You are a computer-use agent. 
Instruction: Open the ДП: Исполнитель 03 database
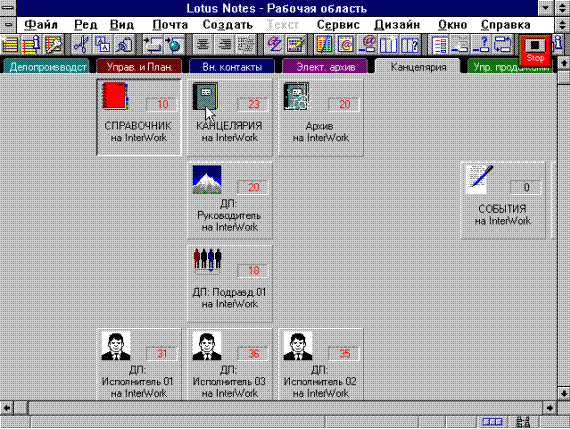229,364
